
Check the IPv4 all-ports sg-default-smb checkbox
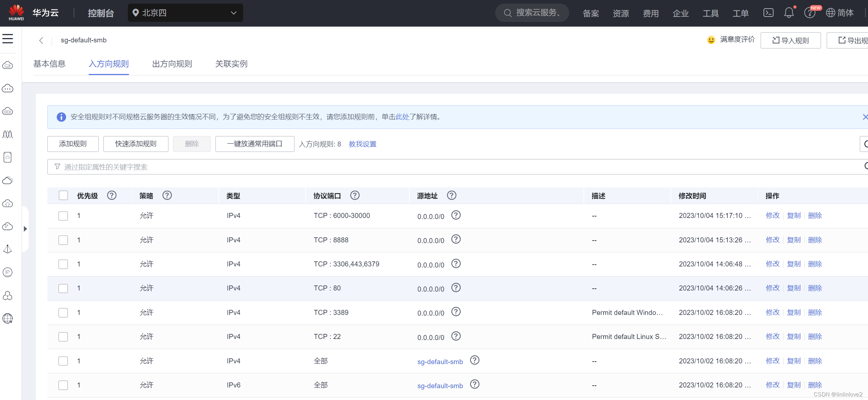click(x=63, y=361)
